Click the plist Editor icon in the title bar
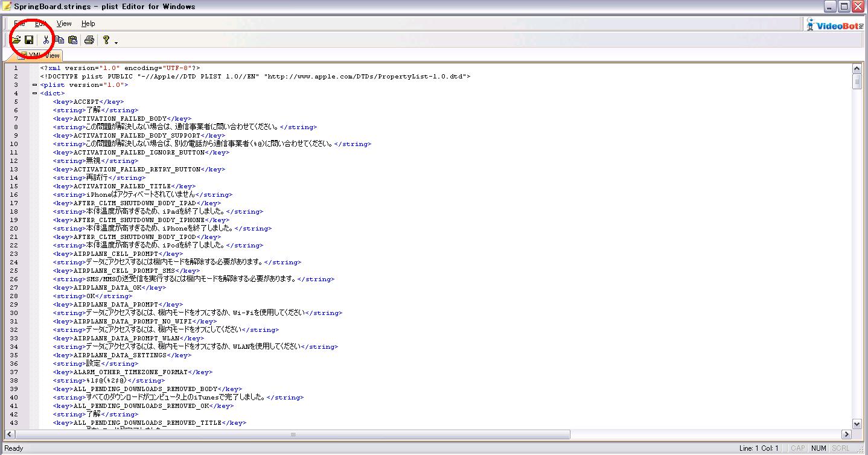This screenshot has width=868, height=455. pos(7,7)
